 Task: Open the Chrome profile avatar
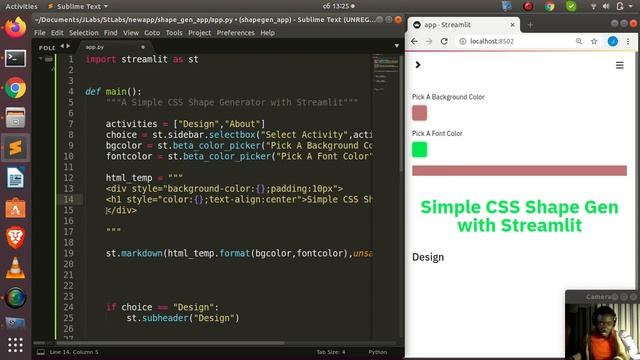[613, 41]
